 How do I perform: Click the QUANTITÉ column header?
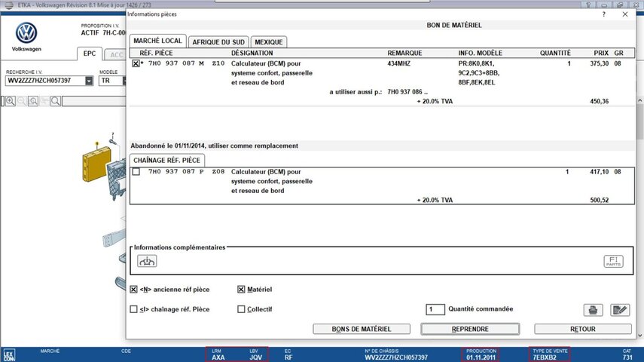pos(555,53)
